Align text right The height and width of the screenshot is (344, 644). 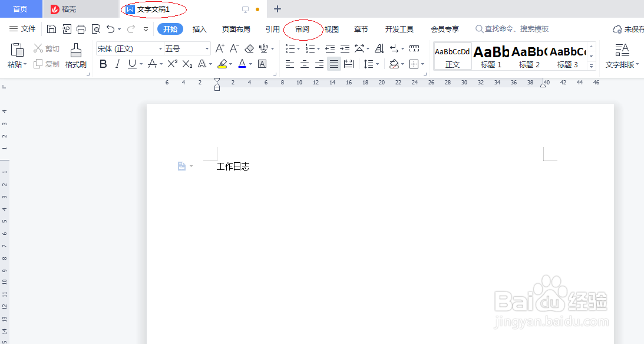(x=319, y=64)
